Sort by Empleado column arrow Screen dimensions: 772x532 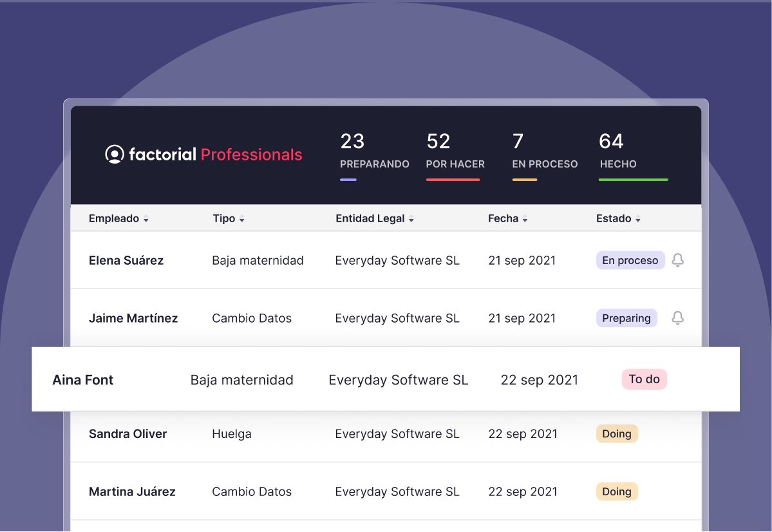(x=146, y=220)
